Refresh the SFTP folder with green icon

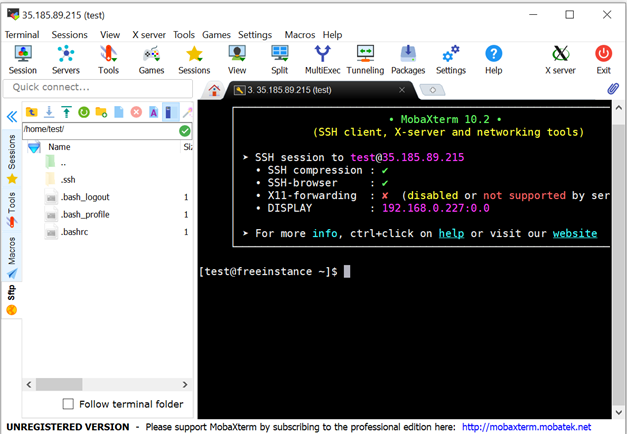(84, 112)
